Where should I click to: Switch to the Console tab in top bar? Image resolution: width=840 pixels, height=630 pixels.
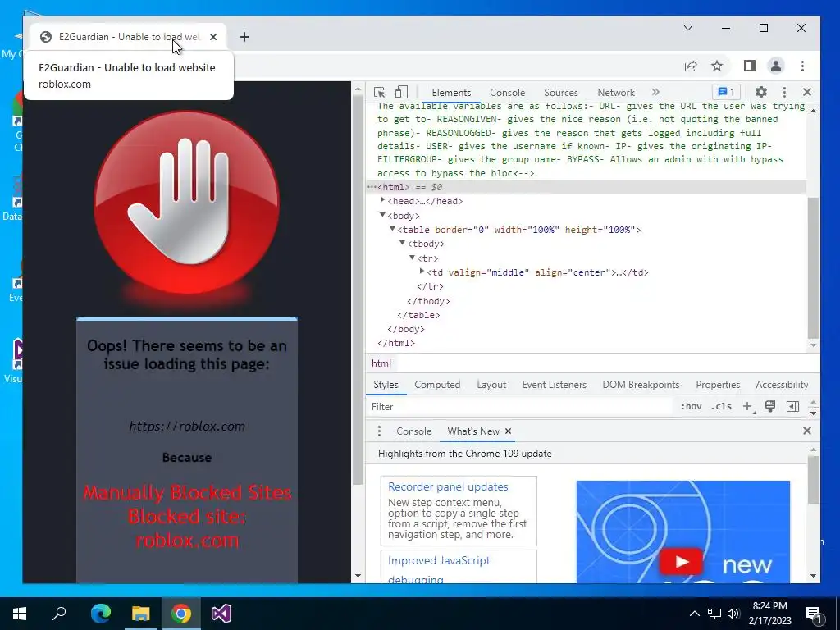coord(507,93)
